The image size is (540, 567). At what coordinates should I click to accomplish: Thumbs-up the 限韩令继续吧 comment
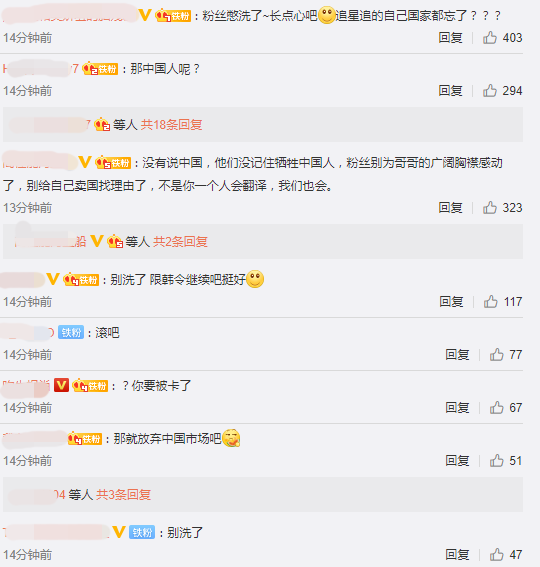491,302
